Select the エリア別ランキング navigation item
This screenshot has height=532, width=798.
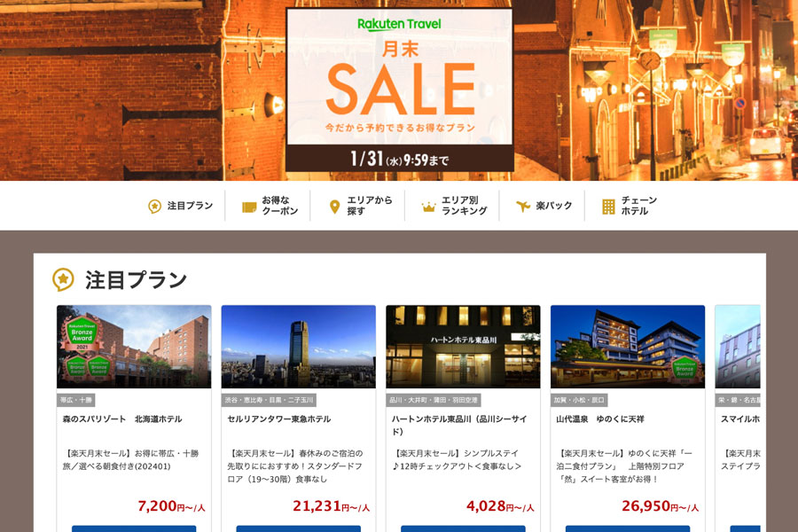pos(455,206)
